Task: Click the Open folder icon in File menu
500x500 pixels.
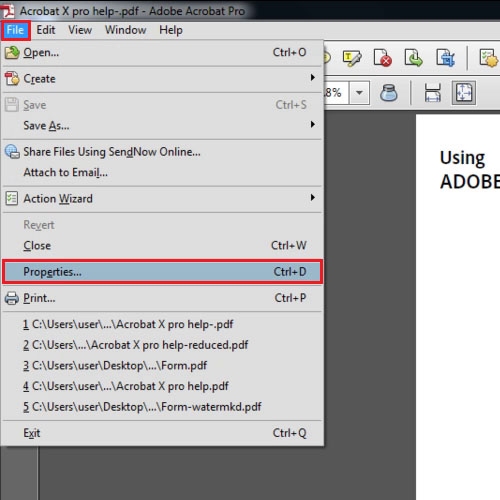Action: coord(12,53)
